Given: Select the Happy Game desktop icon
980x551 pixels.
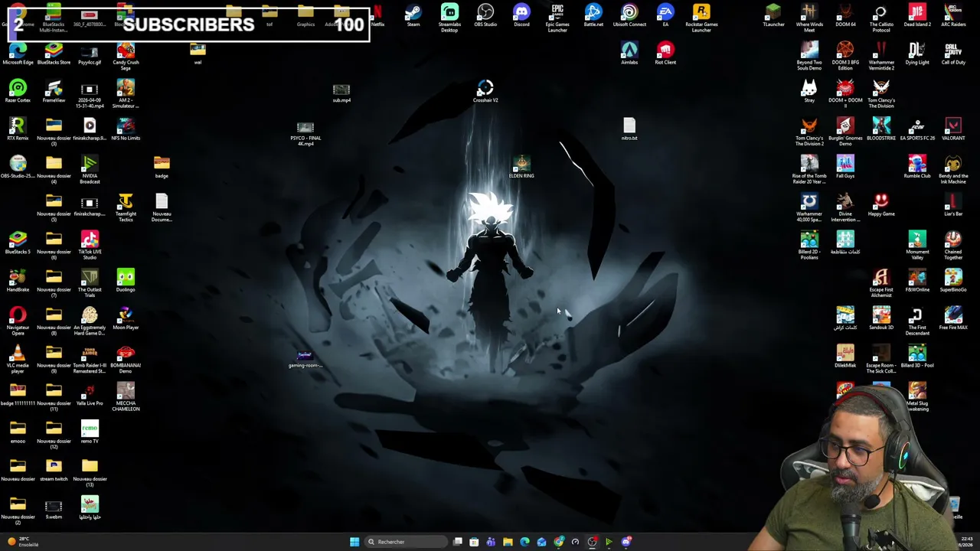Looking at the screenshot, I should 881,205.
